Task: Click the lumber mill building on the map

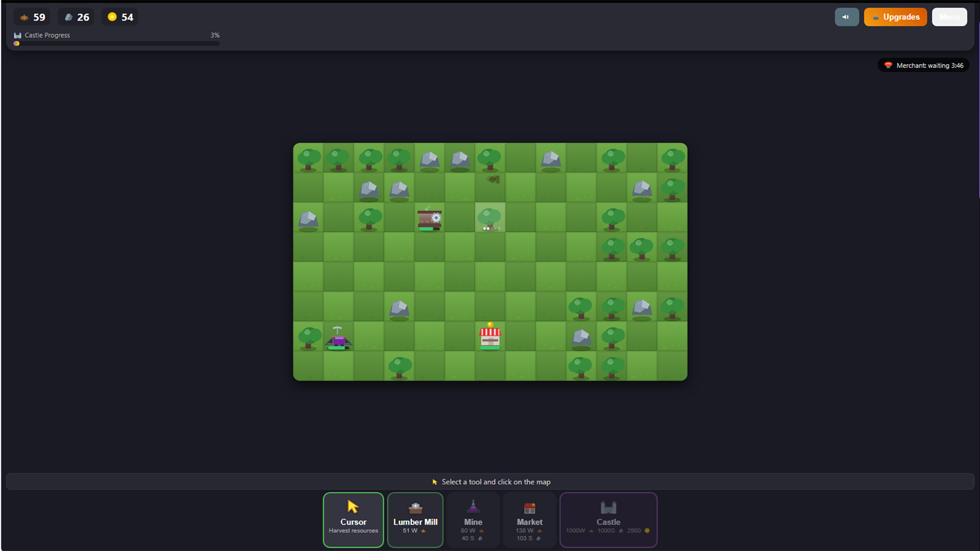Action: [429, 218]
